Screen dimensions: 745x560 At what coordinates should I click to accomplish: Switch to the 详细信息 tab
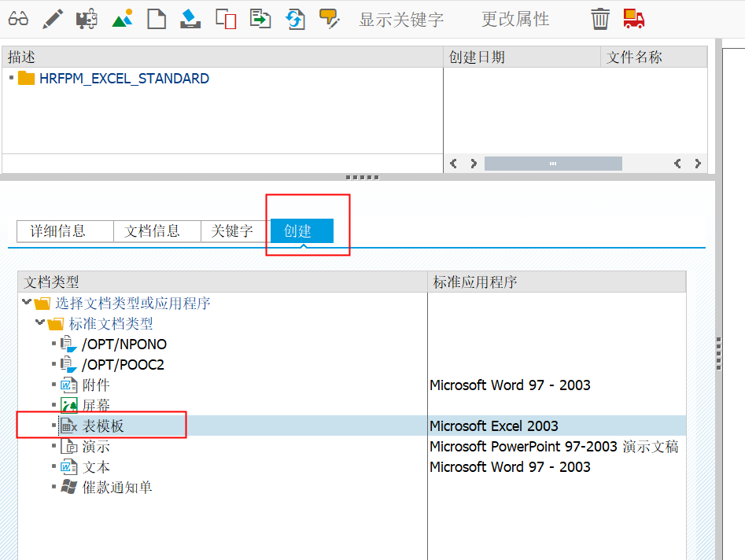pos(65,231)
